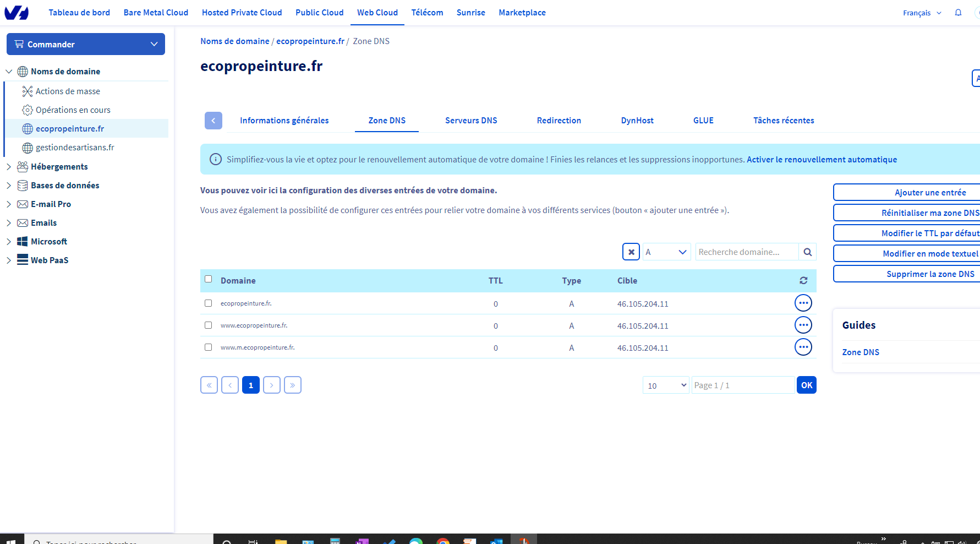This screenshot has height=544, width=980.
Task: Click Ajouter une entrée button
Action: (930, 193)
